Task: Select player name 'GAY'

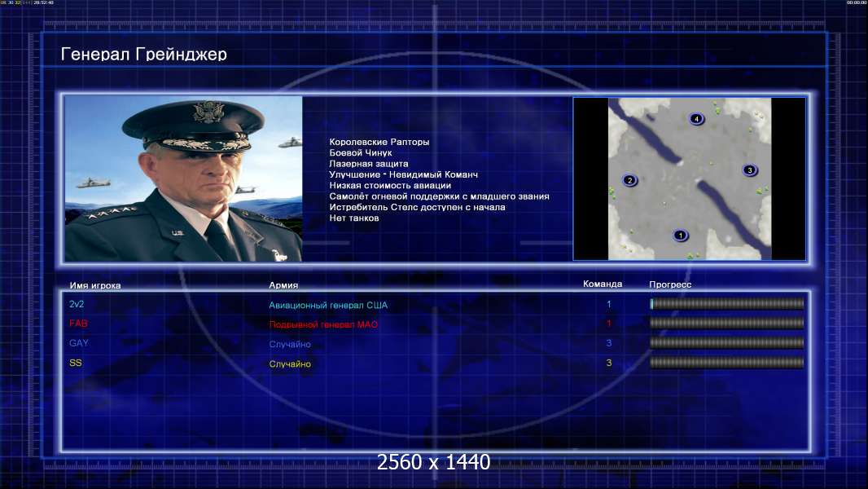Action: tap(79, 343)
